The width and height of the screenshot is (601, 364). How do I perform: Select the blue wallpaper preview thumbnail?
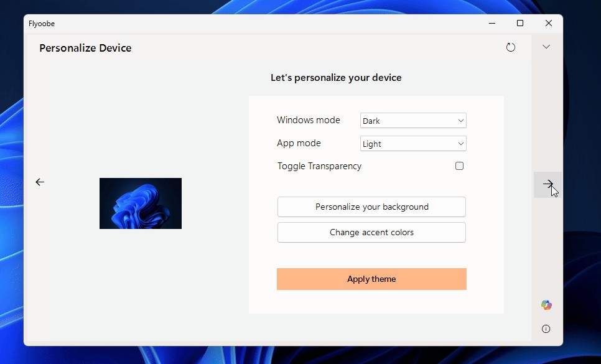pos(141,203)
